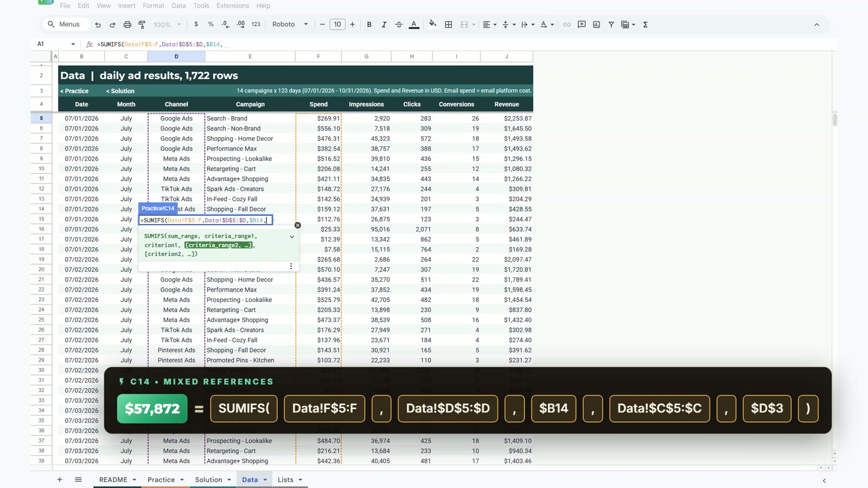
Task: Open the vertical align dropdown
Action: click(509, 24)
